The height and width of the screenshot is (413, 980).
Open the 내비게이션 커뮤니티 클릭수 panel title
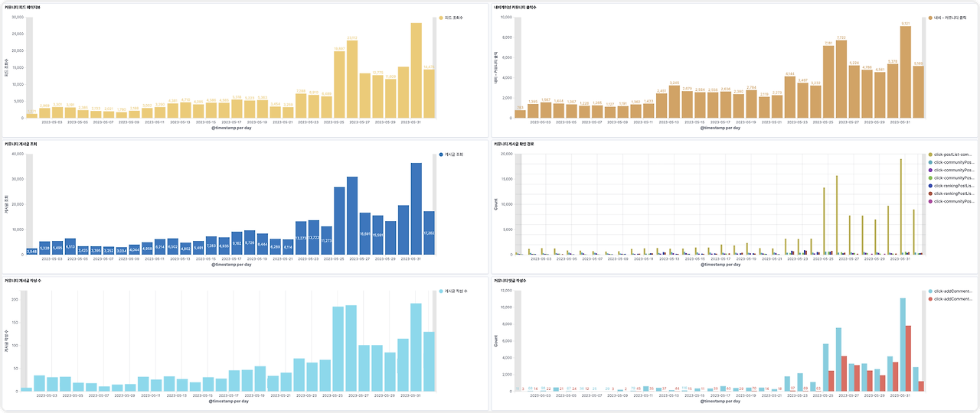514,6
